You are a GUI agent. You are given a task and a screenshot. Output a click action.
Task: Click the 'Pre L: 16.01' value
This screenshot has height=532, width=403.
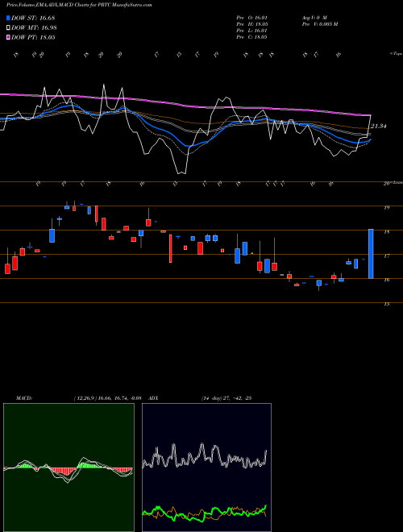tap(251, 31)
